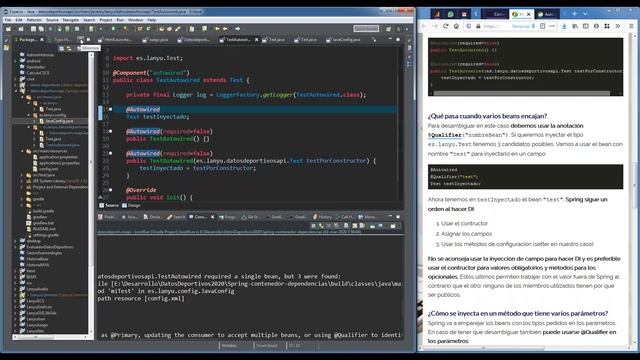
Task: Collapse the code fold at line 26
Action: 111,190
